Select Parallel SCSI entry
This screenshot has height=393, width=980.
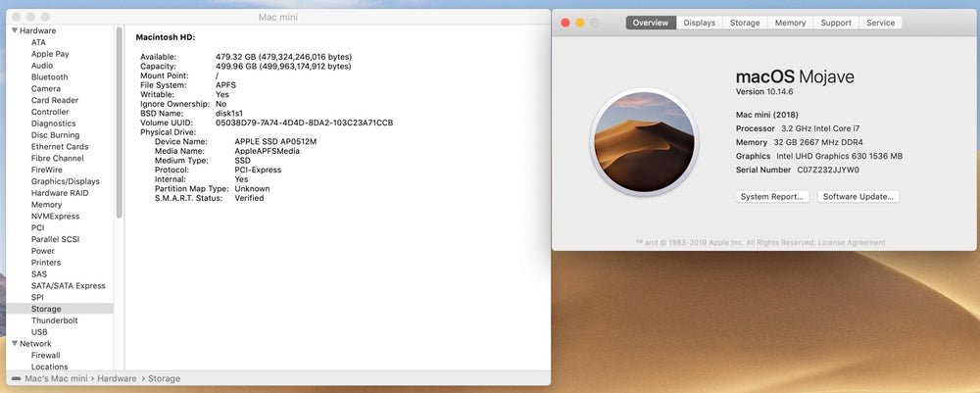[x=55, y=239]
